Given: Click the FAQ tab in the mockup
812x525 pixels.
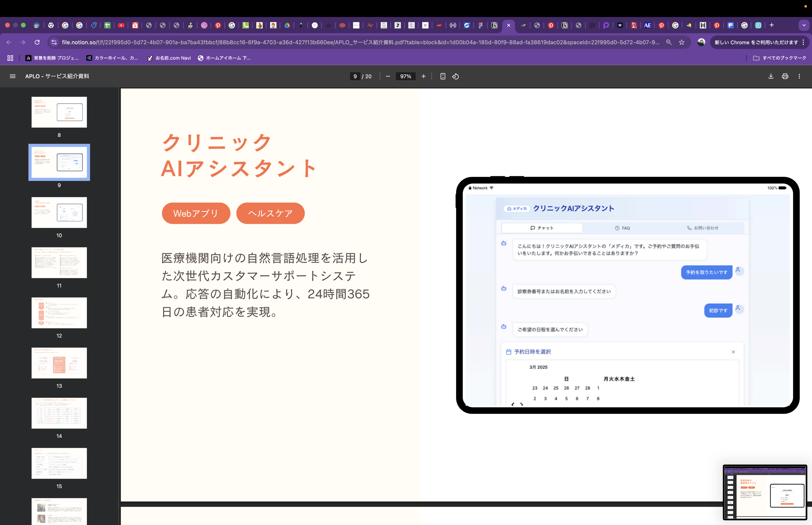Looking at the screenshot, I should (622, 228).
